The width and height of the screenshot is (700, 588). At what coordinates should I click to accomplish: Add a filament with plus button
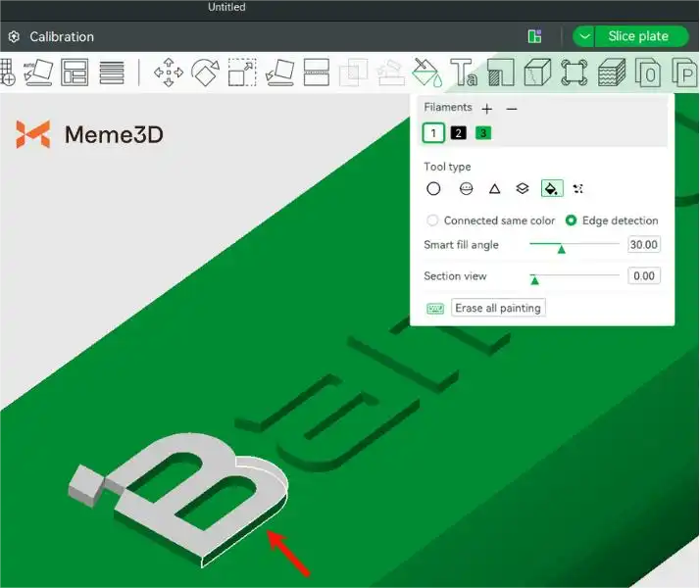pyautogui.click(x=487, y=109)
